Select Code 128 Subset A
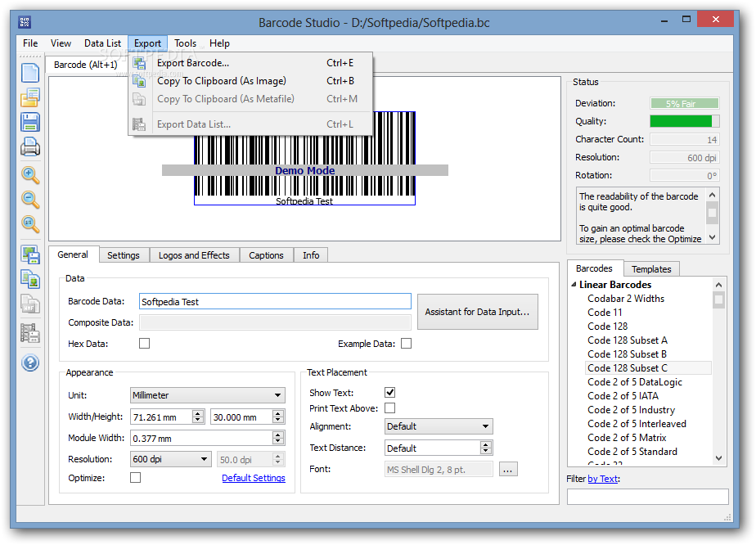756x545 pixels. 628,340
